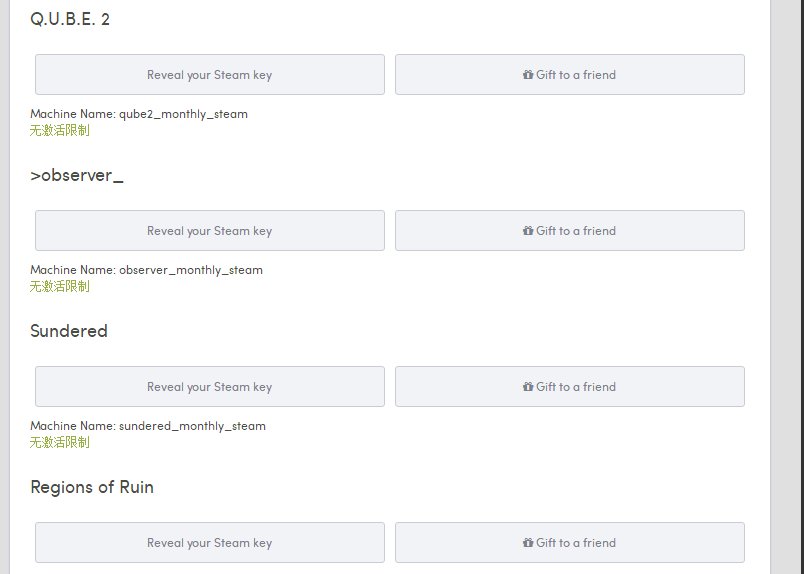Click the gift icon in Sundered's gift button
Image resolution: width=804 pixels, height=574 pixels.
tap(528, 387)
